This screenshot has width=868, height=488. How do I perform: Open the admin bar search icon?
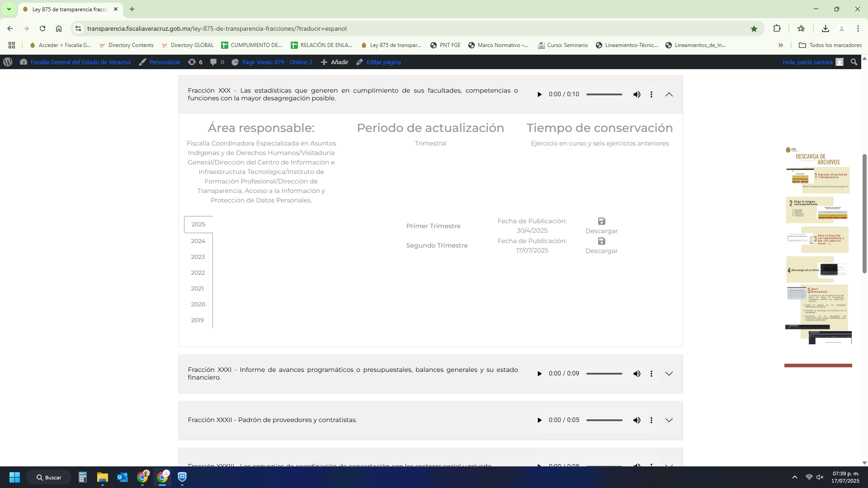pyautogui.click(x=854, y=62)
